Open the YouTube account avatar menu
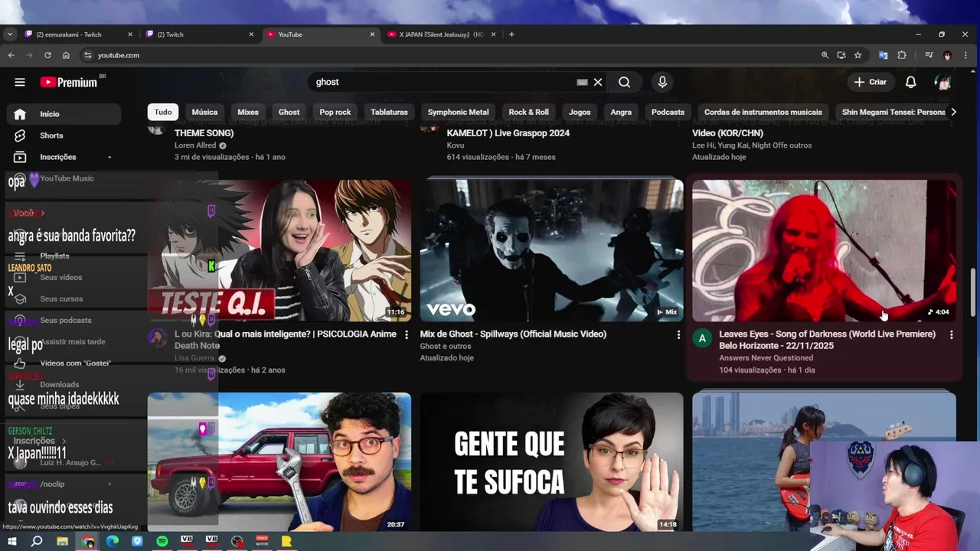The width and height of the screenshot is (980, 551). pos(942,82)
